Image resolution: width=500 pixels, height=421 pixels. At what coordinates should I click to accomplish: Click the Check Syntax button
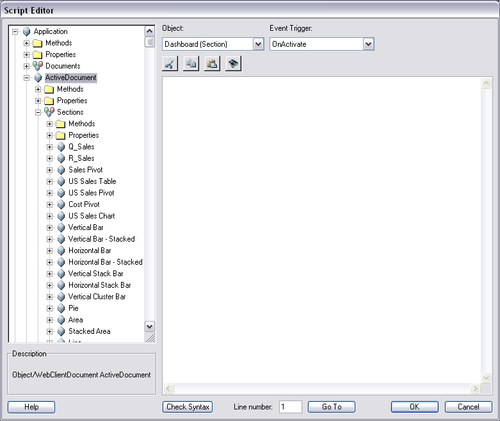pos(188,407)
